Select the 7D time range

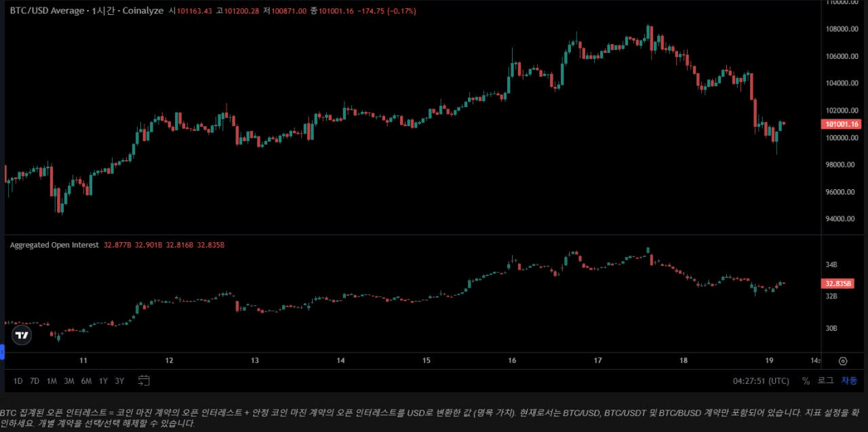pyautogui.click(x=34, y=381)
